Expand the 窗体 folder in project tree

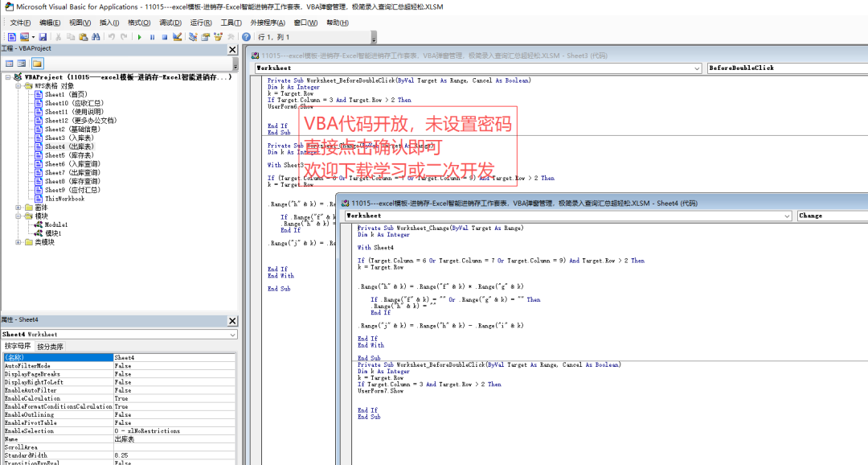(x=19, y=208)
